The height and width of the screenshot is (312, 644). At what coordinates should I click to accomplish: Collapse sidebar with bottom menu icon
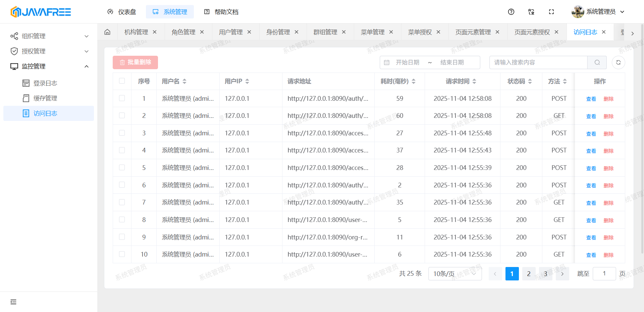(x=13, y=302)
